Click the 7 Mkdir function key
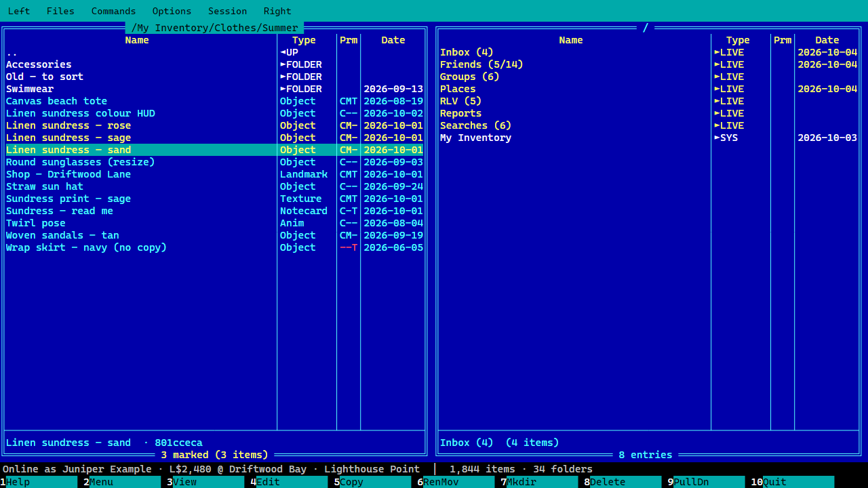Viewport: 868px width, 488px height. [539, 482]
